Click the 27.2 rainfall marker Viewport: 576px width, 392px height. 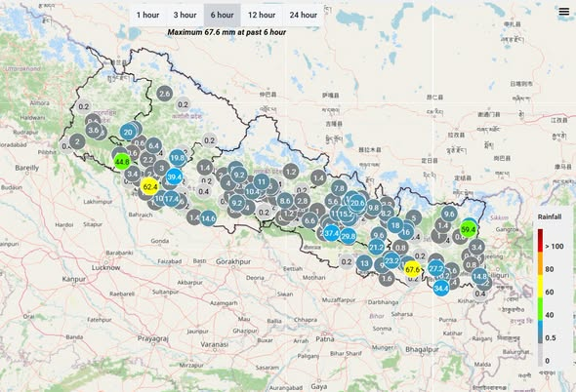click(x=436, y=269)
